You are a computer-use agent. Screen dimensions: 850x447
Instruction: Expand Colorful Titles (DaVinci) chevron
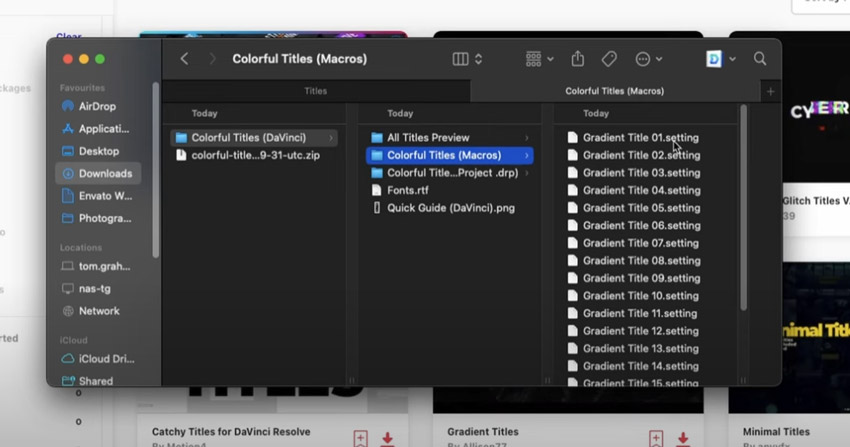click(x=331, y=138)
